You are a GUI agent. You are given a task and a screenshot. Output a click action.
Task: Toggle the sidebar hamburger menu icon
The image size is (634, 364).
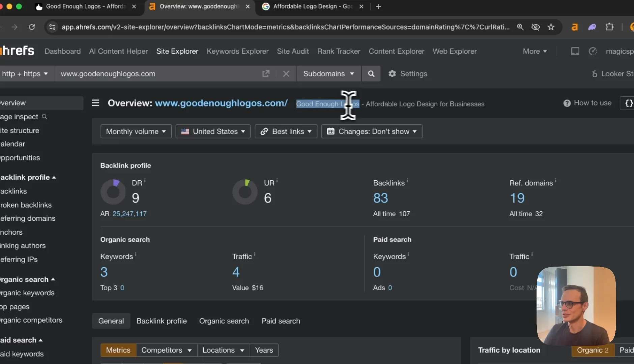tap(95, 103)
